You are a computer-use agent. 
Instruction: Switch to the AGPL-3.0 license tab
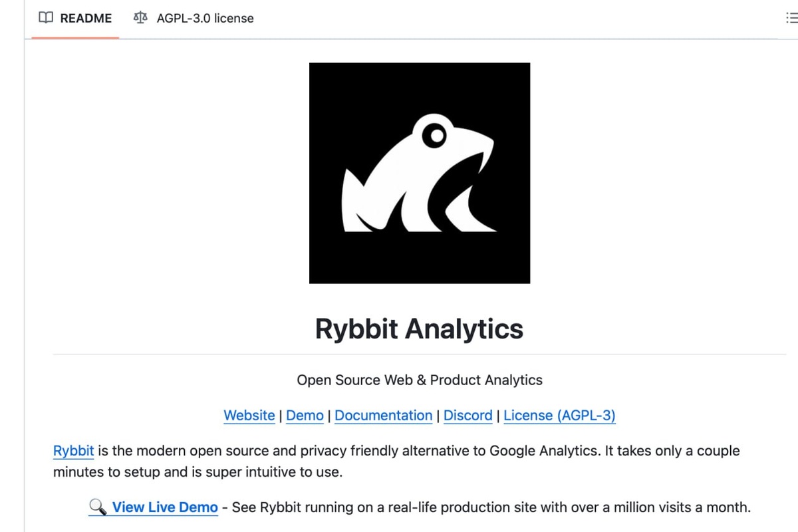(x=194, y=19)
